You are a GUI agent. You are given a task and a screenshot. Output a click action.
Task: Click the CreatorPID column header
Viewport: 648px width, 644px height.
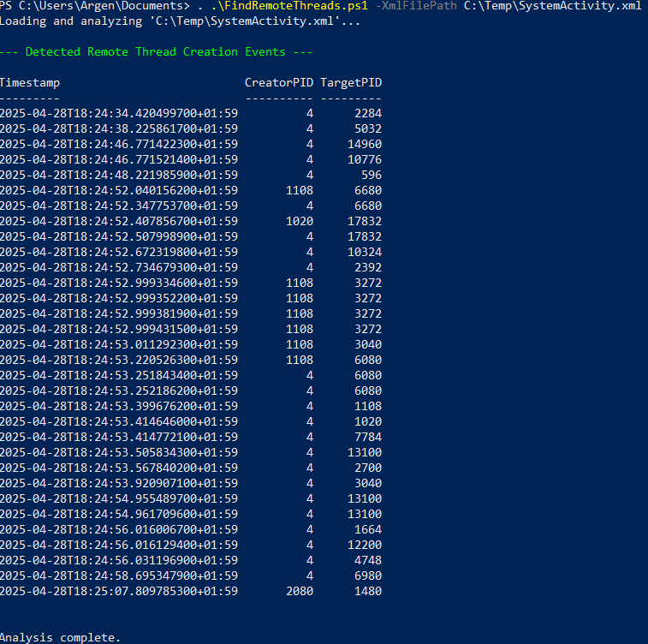[x=279, y=82]
